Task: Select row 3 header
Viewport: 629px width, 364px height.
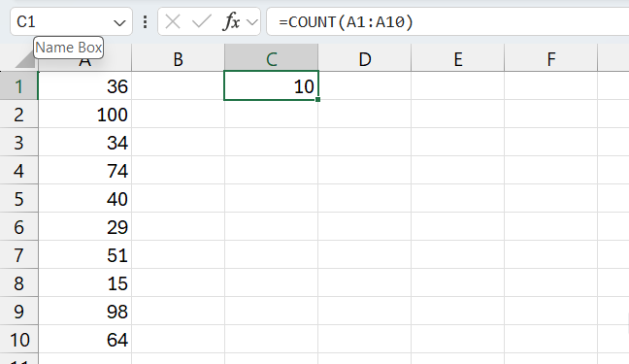Action: 18,143
